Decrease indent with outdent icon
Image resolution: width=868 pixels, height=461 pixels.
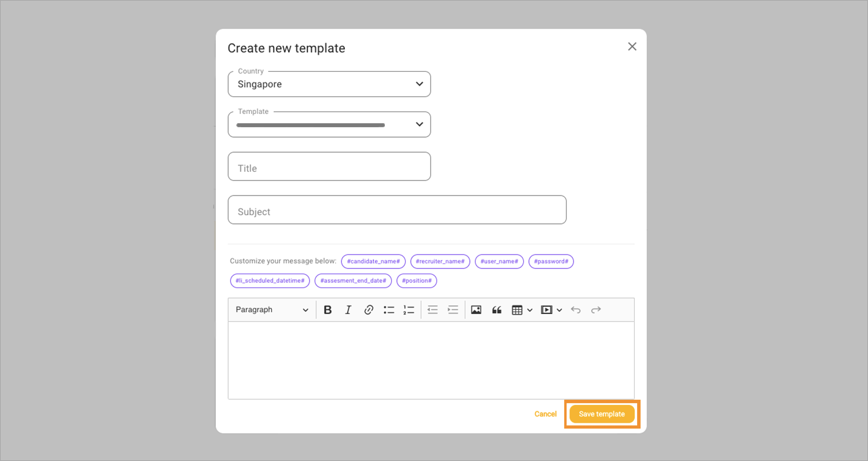(x=433, y=310)
